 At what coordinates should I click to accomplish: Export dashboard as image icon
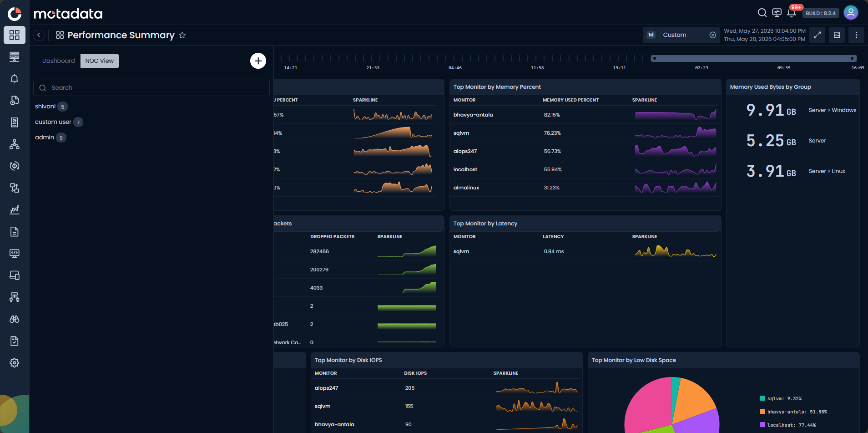coord(837,35)
